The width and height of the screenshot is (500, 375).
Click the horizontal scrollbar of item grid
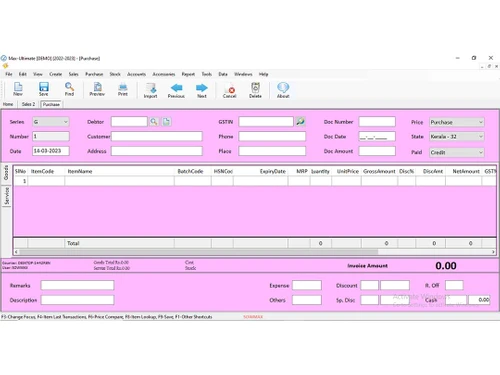click(x=199, y=252)
